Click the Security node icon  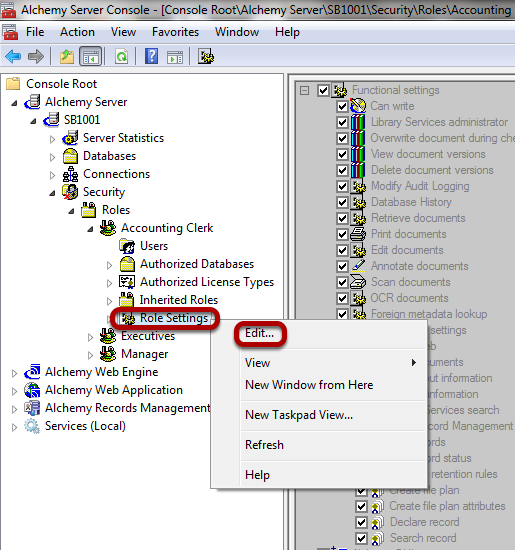70,192
